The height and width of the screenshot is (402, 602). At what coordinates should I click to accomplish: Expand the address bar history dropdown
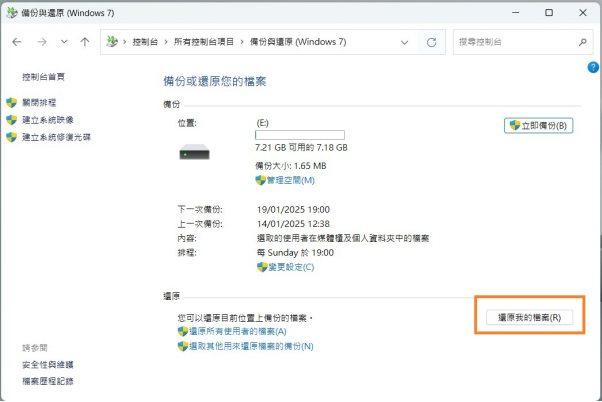404,42
